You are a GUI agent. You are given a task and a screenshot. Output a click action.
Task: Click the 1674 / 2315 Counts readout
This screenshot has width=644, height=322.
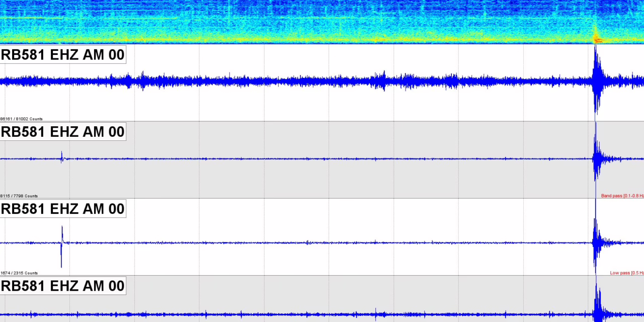point(19,273)
